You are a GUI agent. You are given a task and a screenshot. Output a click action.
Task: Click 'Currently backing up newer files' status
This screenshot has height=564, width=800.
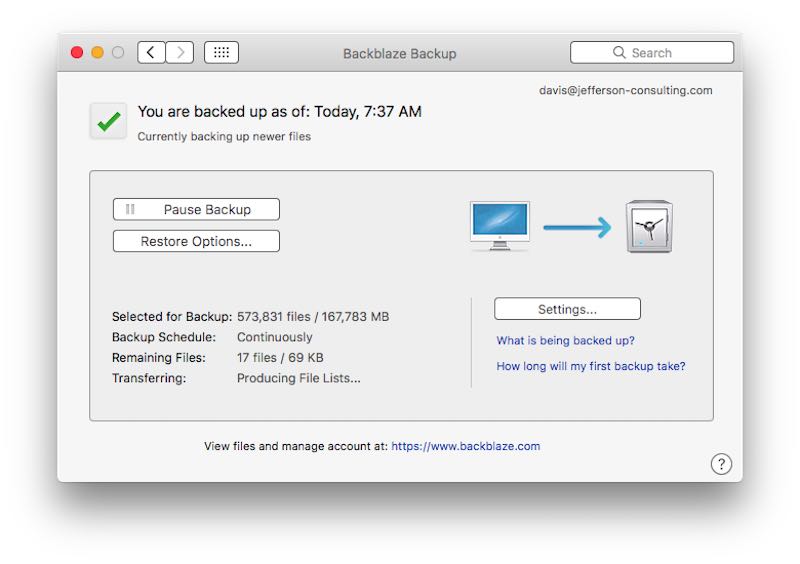(224, 136)
